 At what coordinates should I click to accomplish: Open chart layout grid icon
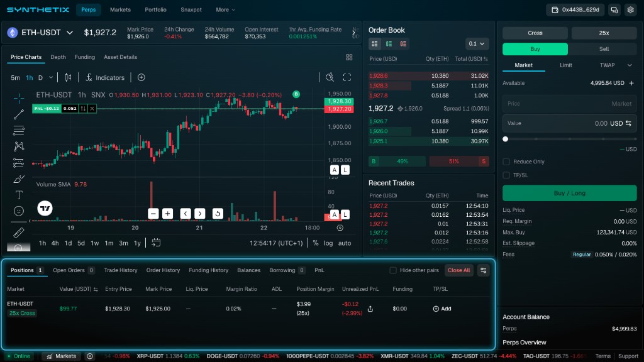point(349,57)
